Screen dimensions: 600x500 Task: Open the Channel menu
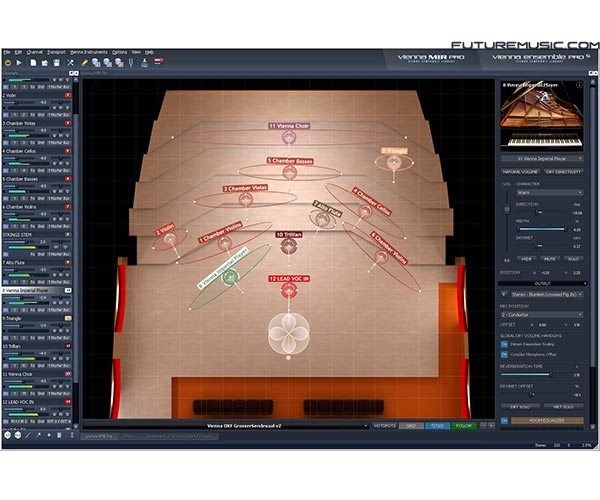[x=35, y=52]
